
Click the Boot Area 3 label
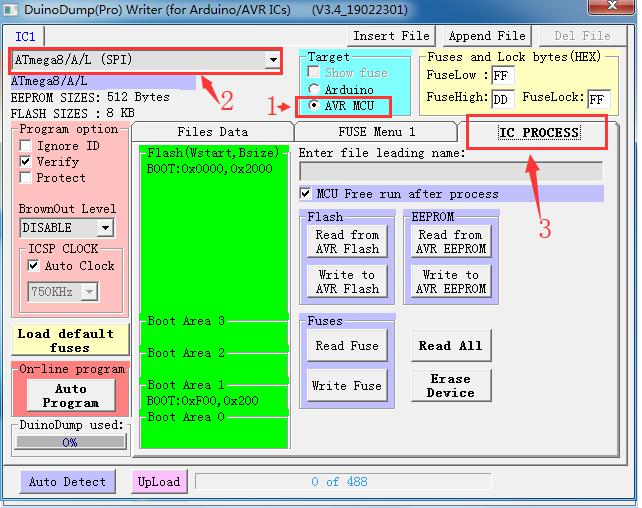[186, 321]
